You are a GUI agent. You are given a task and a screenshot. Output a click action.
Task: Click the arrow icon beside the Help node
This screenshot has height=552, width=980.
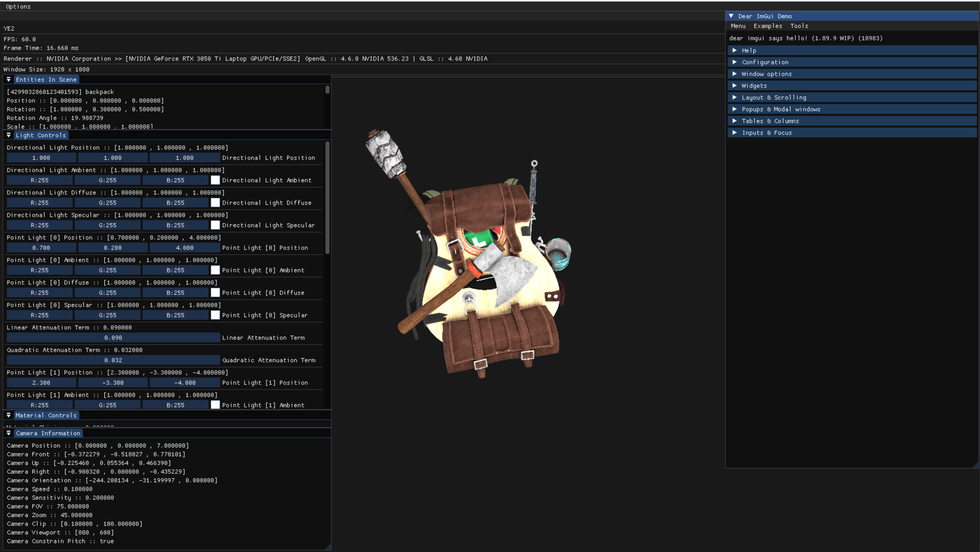pyautogui.click(x=735, y=50)
